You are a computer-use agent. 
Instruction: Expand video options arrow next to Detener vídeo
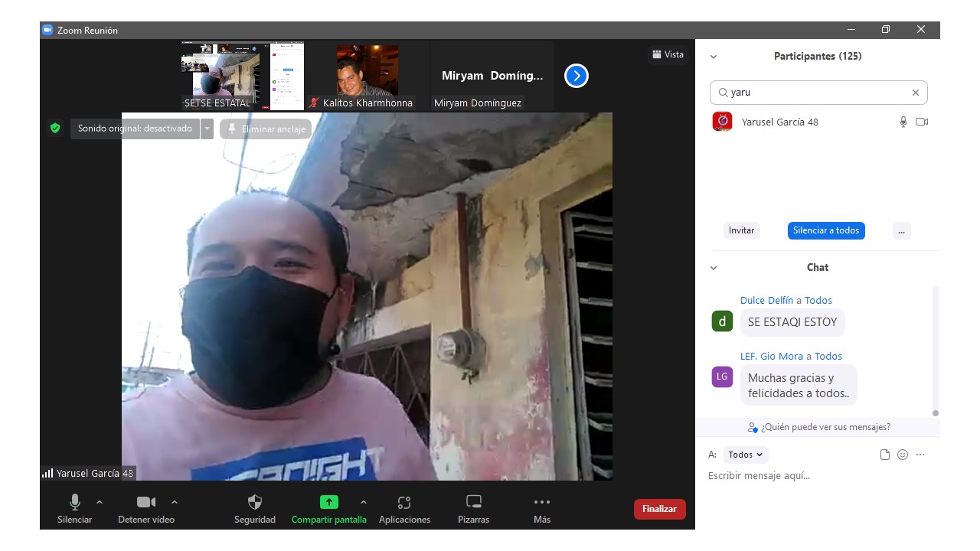pyautogui.click(x=175, y=502)
